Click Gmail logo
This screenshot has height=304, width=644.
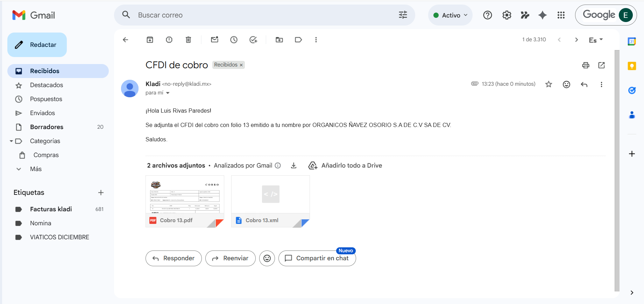pyautogui.click(x=34, y=15)
